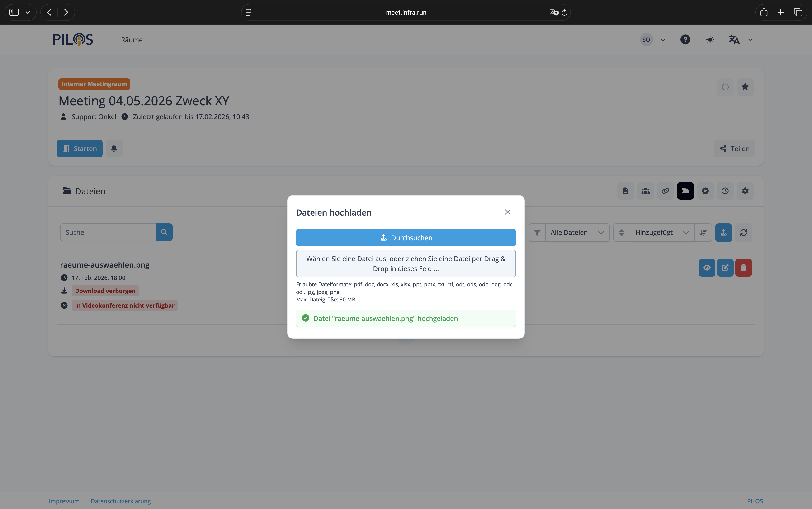Click the Durchsuchen upload button
Viewport: 812px width, 509px height.
[x=406, y=238]
